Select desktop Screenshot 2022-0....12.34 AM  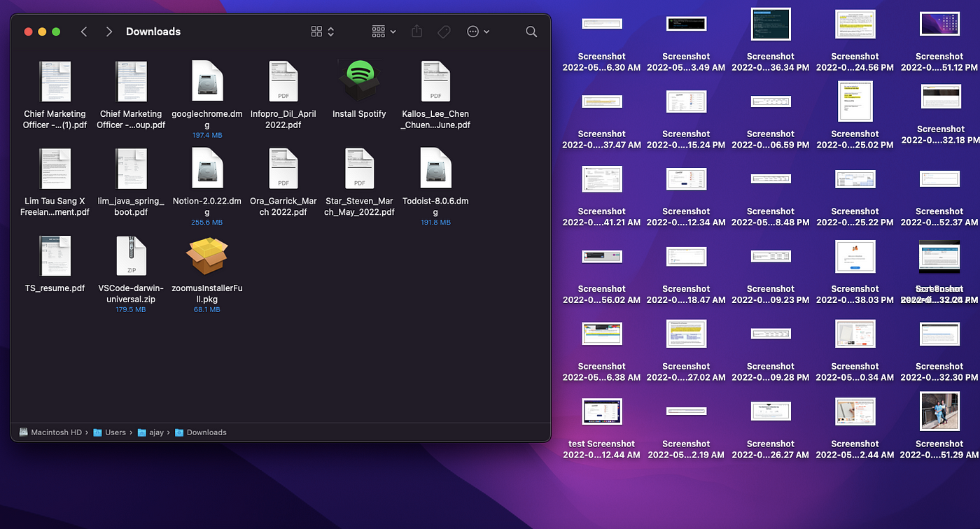click(686, 179)
